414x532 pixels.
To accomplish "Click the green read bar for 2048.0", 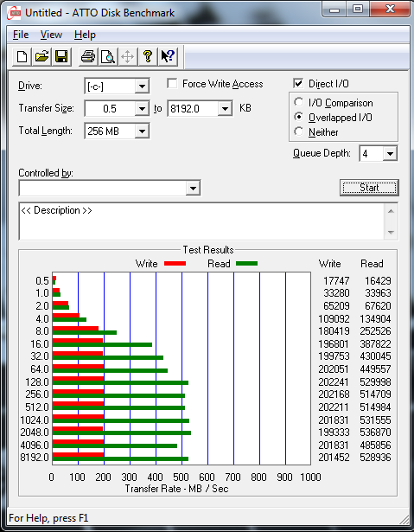I will (x=121, y=433).
